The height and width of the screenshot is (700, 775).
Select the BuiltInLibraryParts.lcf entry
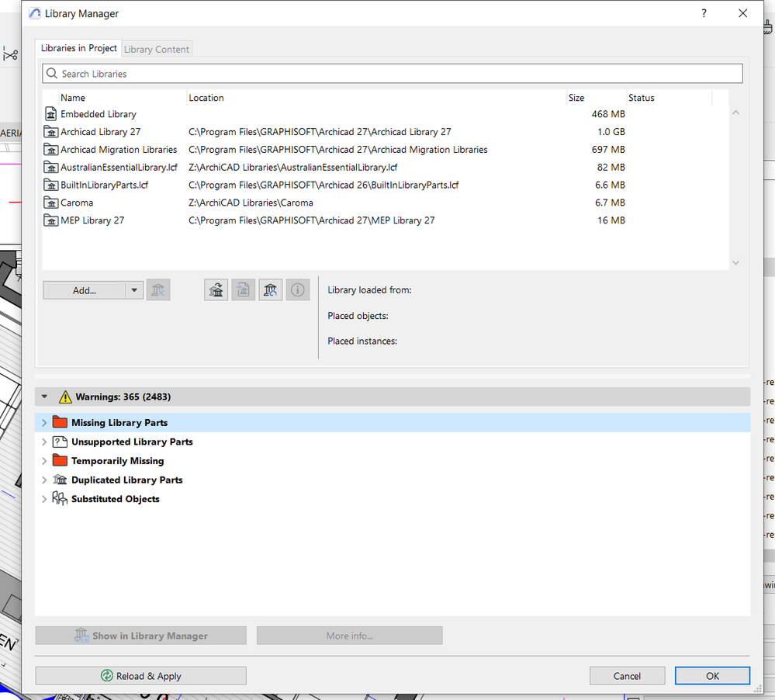tap(386, 185)
